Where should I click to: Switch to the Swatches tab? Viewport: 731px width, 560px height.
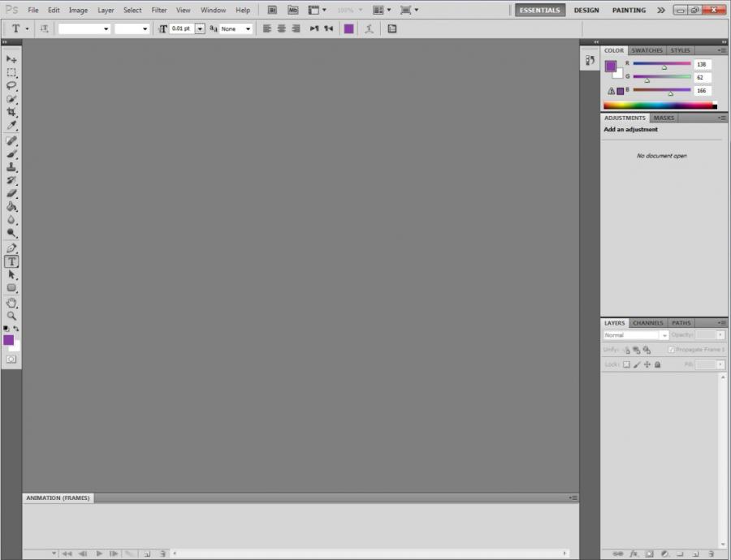tap(647, 50)
